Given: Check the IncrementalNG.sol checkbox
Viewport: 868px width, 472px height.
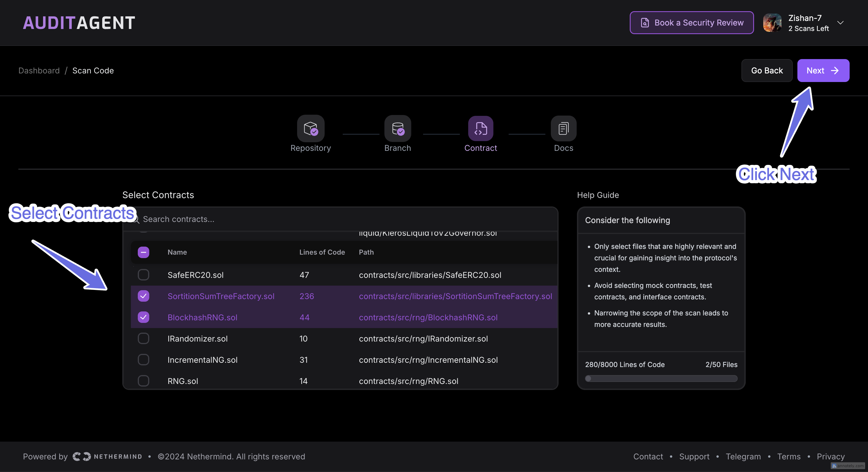Looking at the screenshot, I should tap(144, 360).
